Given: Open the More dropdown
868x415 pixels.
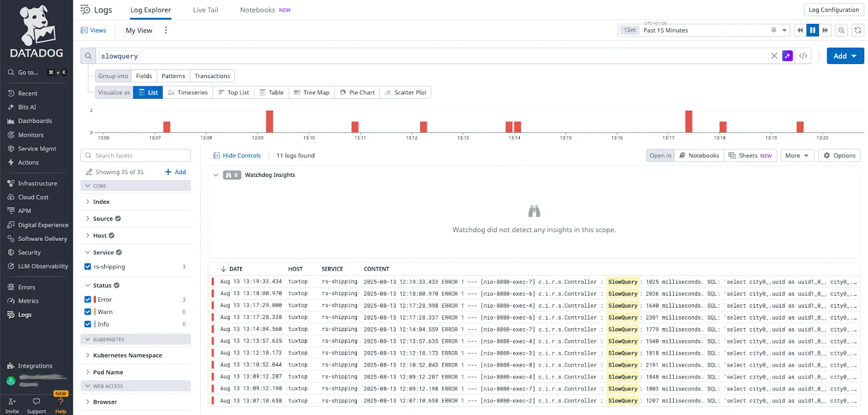Looking at the screenshot, I should tap(797, 155).
